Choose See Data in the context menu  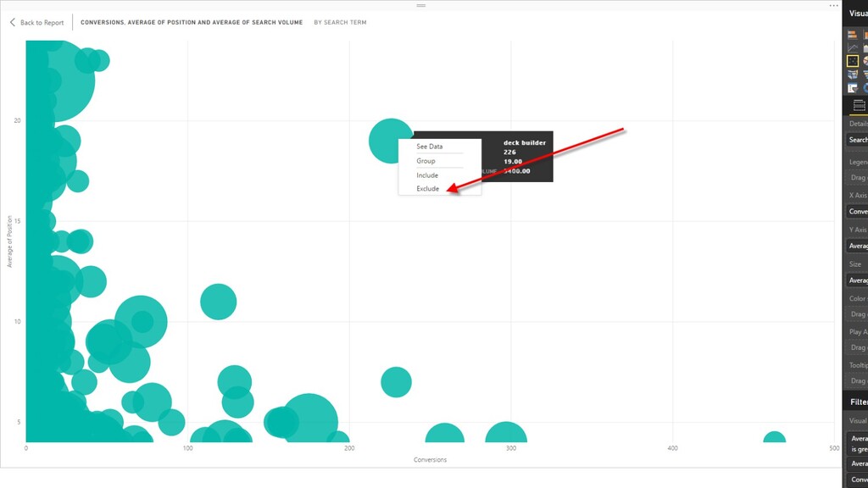click(430, 147)
